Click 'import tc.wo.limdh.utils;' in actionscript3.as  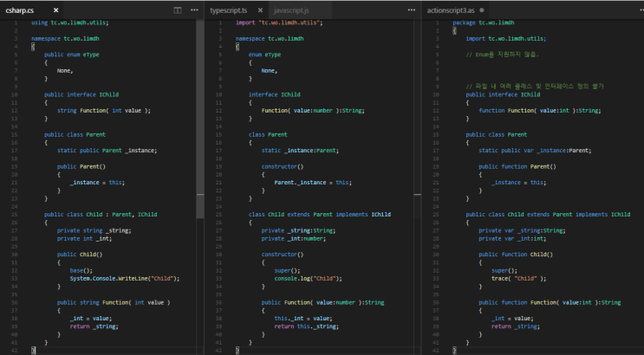[x=505, y=39]
